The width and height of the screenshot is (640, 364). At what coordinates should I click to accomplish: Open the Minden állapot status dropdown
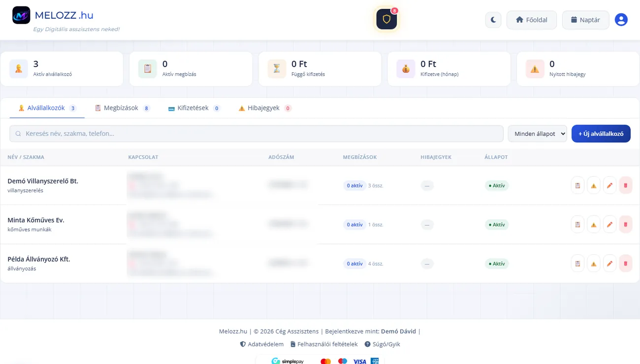(537, 134)
